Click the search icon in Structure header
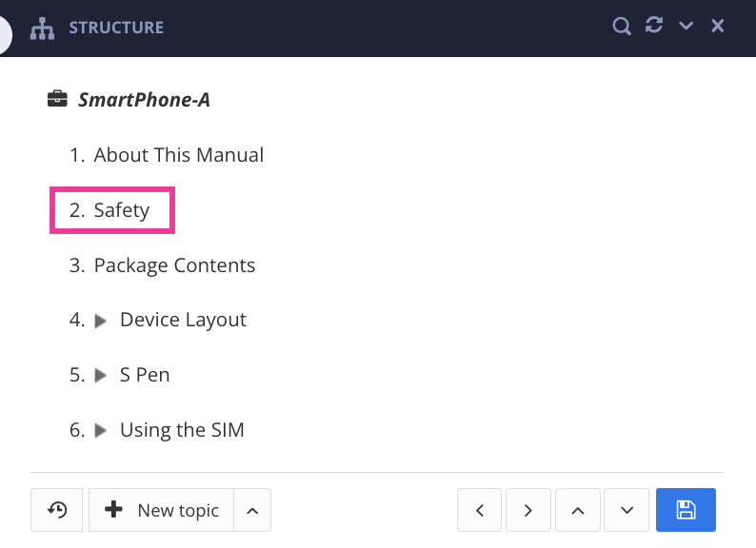 [x=622, y=27]
